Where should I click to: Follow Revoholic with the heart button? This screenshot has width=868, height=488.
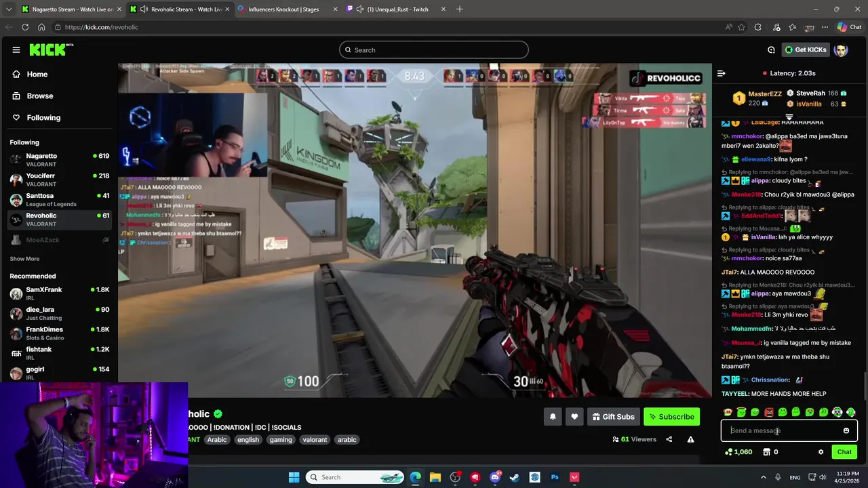point(574,417)
